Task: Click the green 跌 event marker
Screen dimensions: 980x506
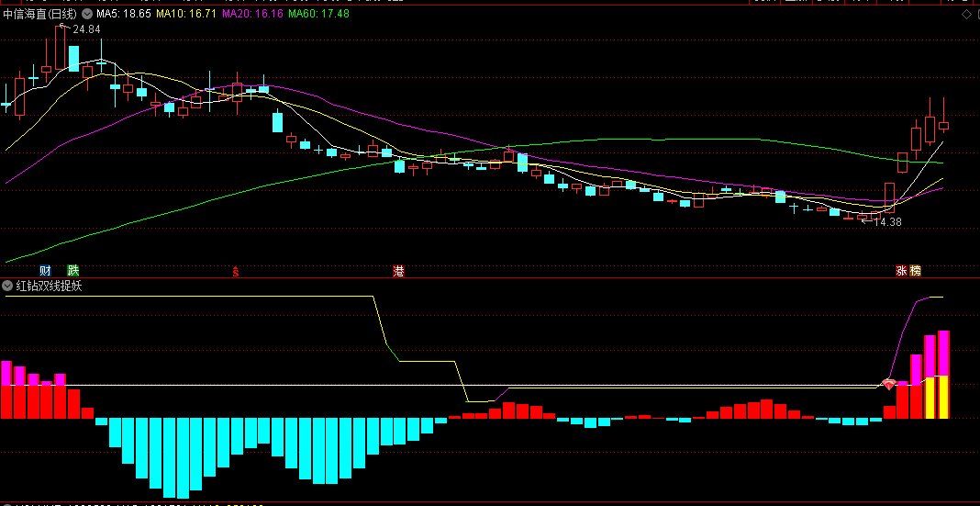Action: (73, 271)
